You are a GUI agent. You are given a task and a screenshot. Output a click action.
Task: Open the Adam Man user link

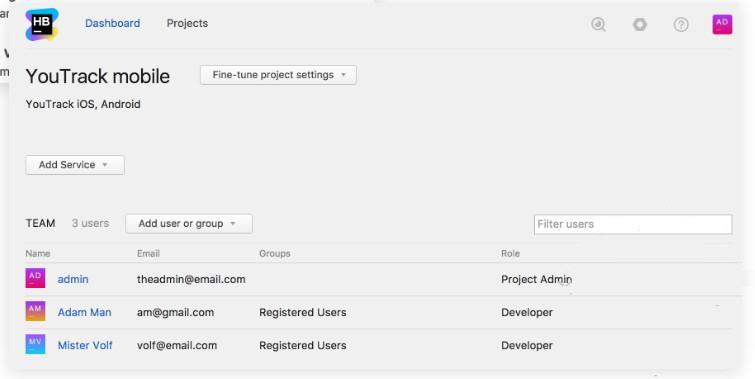pyautogui.click(x=84, y=312)
